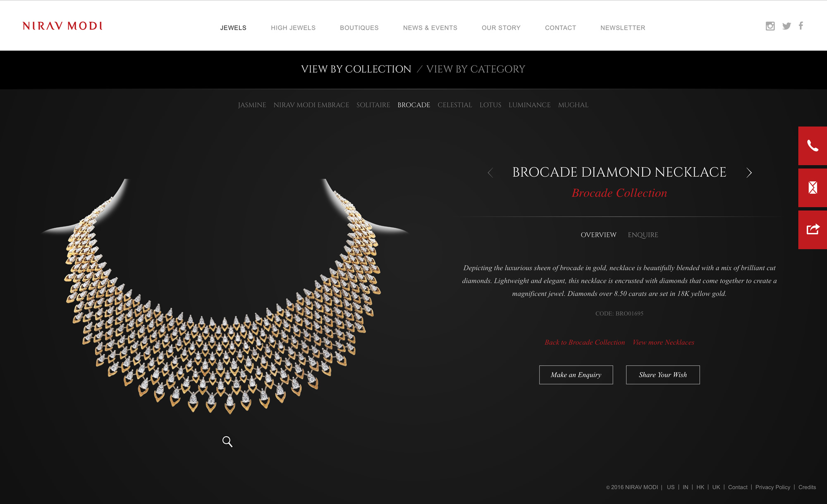Click the red phone call icon
Screen dimensions: 827x504
point(813,146)
